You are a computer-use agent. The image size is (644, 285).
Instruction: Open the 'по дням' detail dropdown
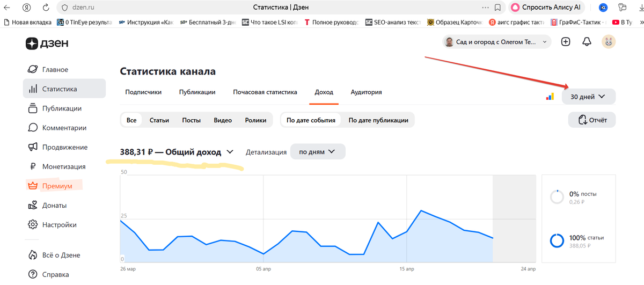(x=318, y=152)
